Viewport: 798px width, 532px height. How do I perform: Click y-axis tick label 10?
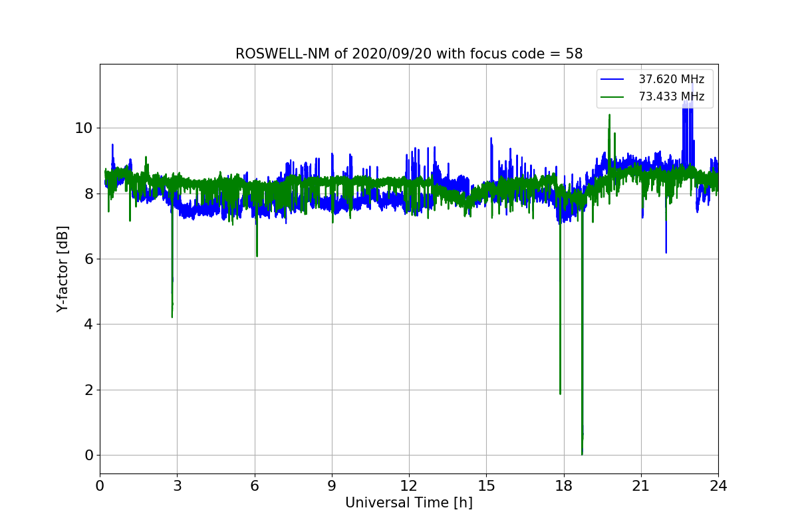[x=84, y=128]
